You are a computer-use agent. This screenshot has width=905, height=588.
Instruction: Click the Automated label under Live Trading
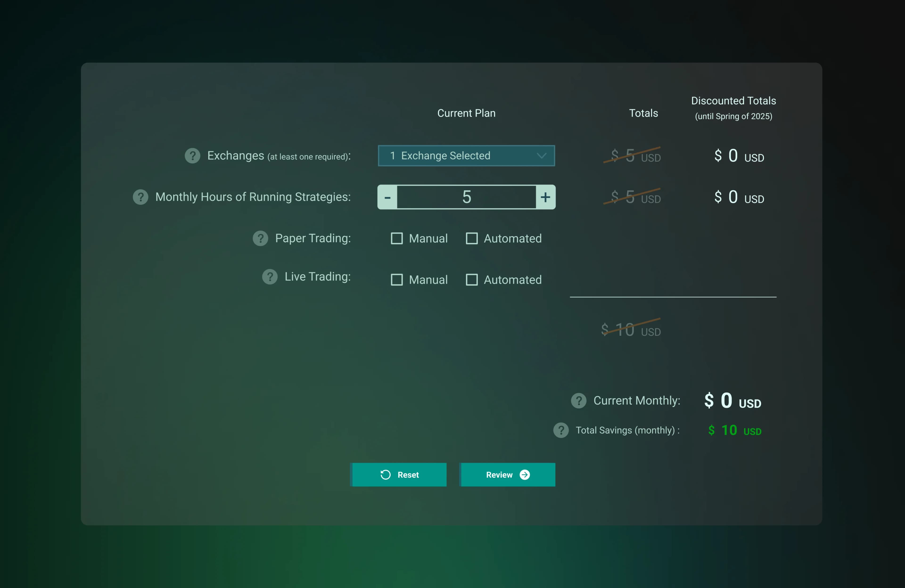tap(513, 280)
